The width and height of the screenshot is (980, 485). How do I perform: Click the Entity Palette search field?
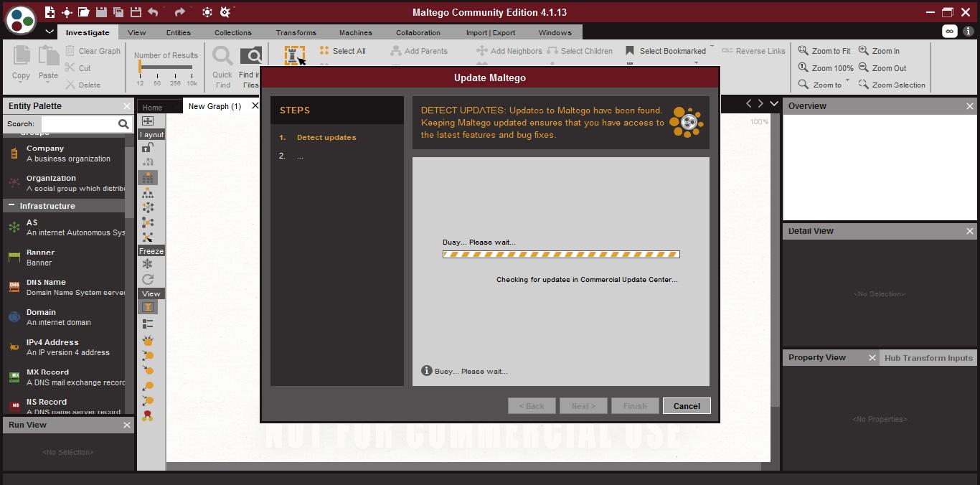click(x=77, y=124)
